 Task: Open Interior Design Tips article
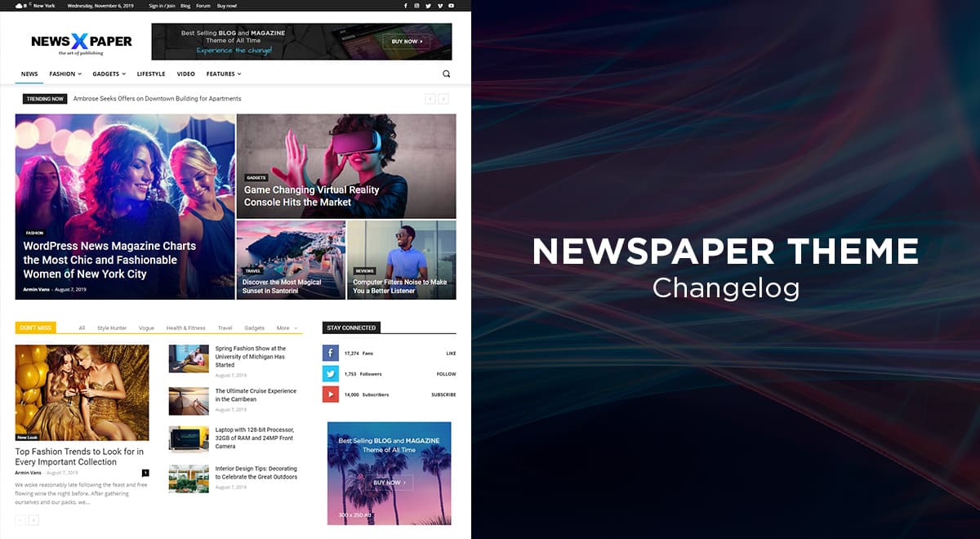256,473
